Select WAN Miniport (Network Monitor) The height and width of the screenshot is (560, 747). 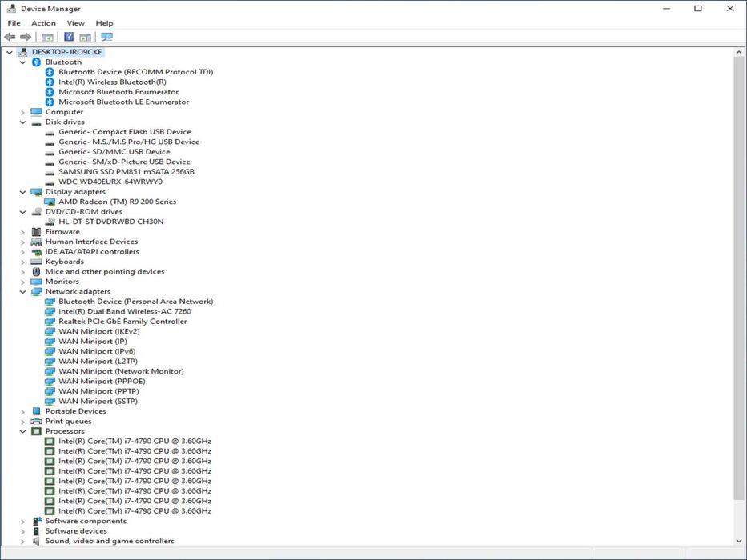point(121,371)
